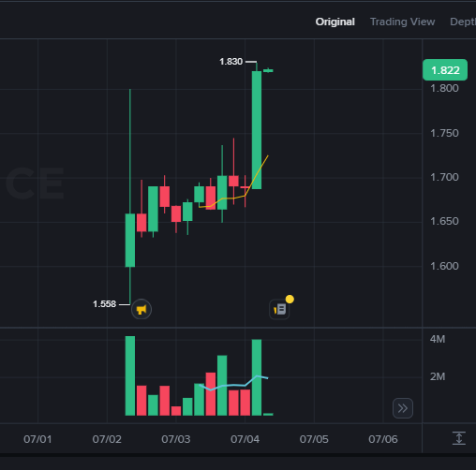476x470 pixels.
Task: Click the 07/04 date label
Action: tap(245, 439)
